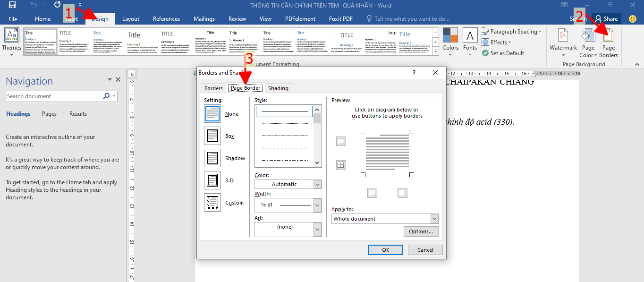The image size is (644, 282).
Task: Select the Custom border setting icon
Action: [212, 203]
